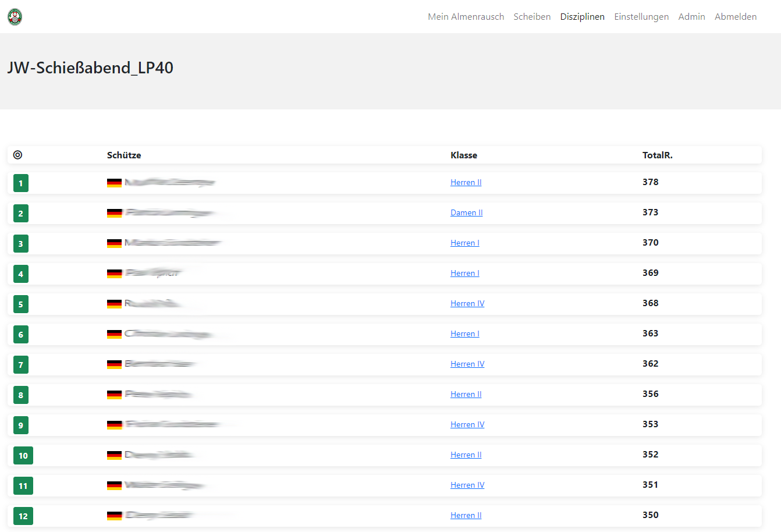The height and width of the screenshot is (532, 781).
Task: Open Einstellungen from the top navigation
Action: coord(641,17)
